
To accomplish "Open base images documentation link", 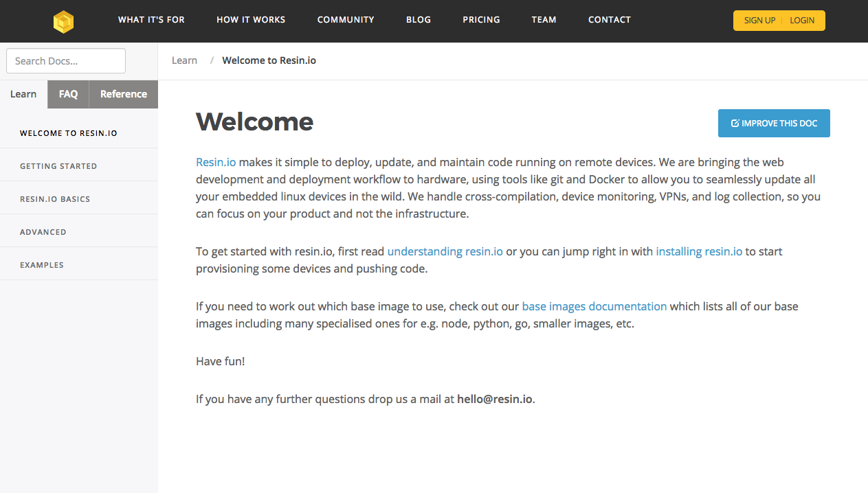I will 594,306.
